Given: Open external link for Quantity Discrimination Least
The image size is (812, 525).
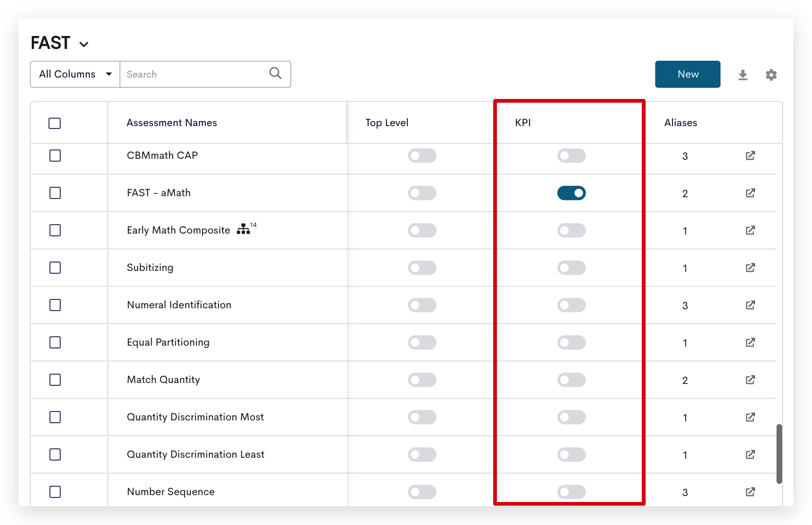Looking at the screenshot, I should pyautogui.click(x=750, y=454).
